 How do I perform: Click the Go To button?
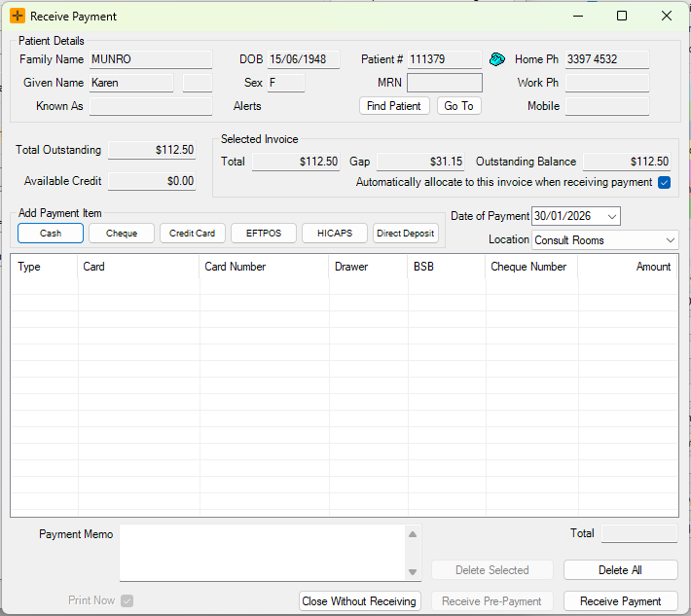click(458, 106)
